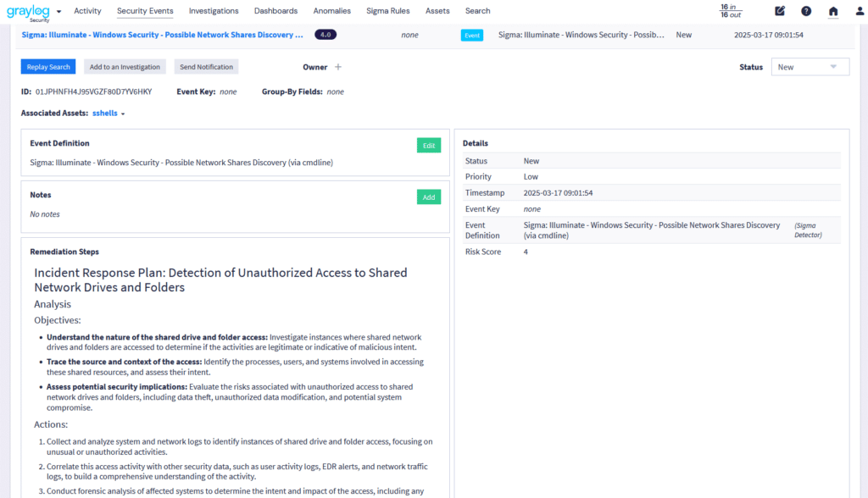Switch to the Sigma Rules tab

point(388,11)
